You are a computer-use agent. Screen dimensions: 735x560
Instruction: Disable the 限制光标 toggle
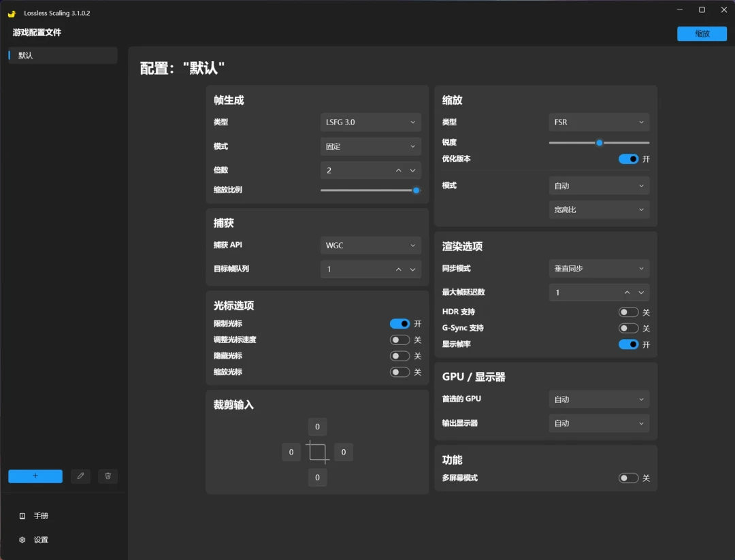[399, 324]
